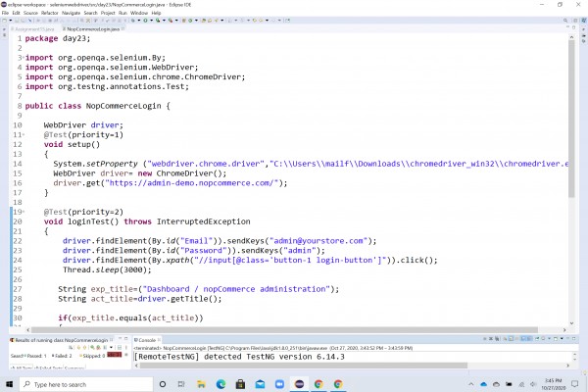Open dropdown arrow next to Debug icon
Screen dimensions: 588x392
139,21
